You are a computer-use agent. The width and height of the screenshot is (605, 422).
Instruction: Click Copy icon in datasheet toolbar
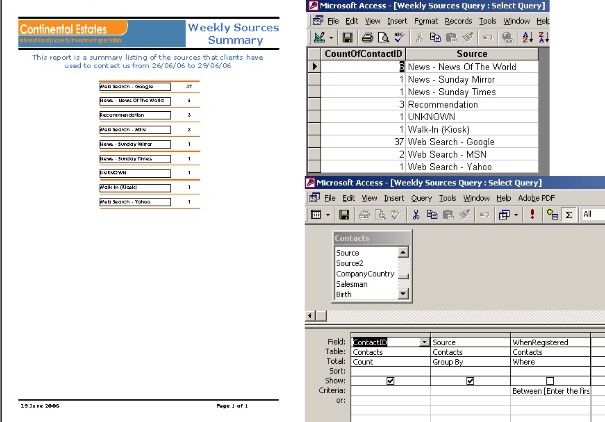click(435, 37)
